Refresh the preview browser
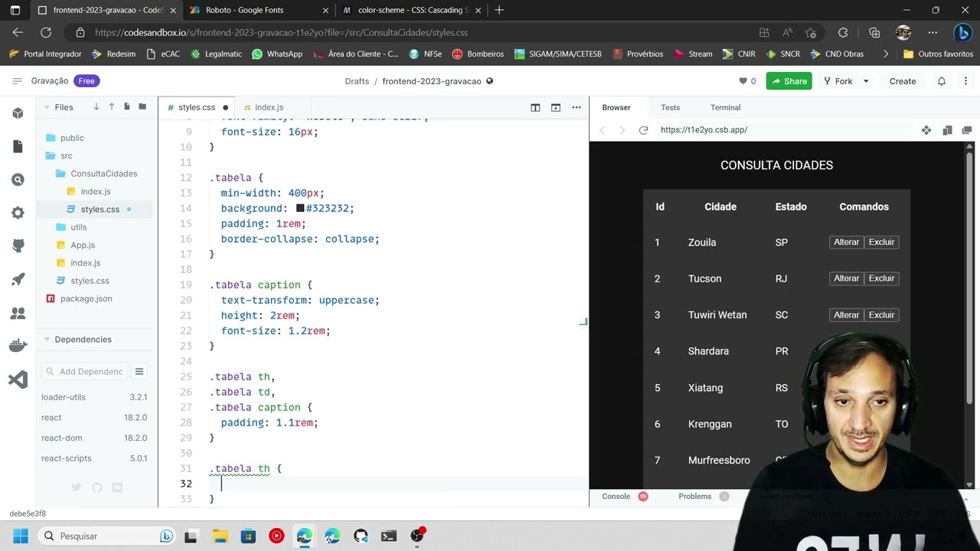 point(643,130)
